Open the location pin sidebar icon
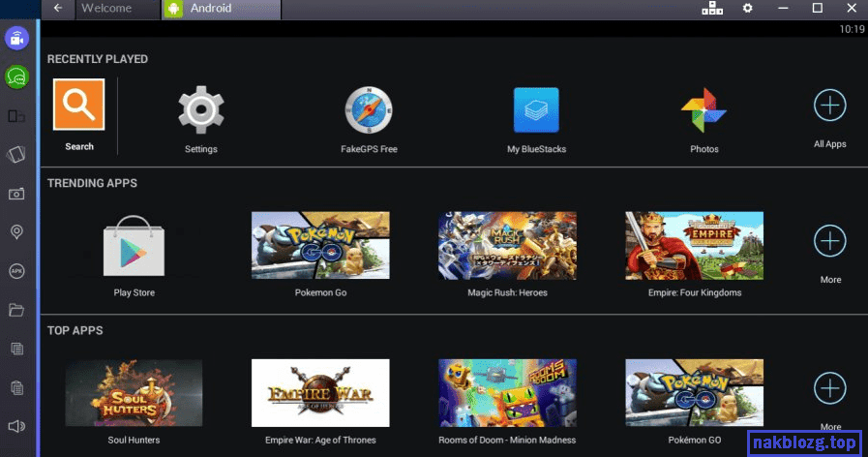This screenshot has height=457, width=868. 16,232
